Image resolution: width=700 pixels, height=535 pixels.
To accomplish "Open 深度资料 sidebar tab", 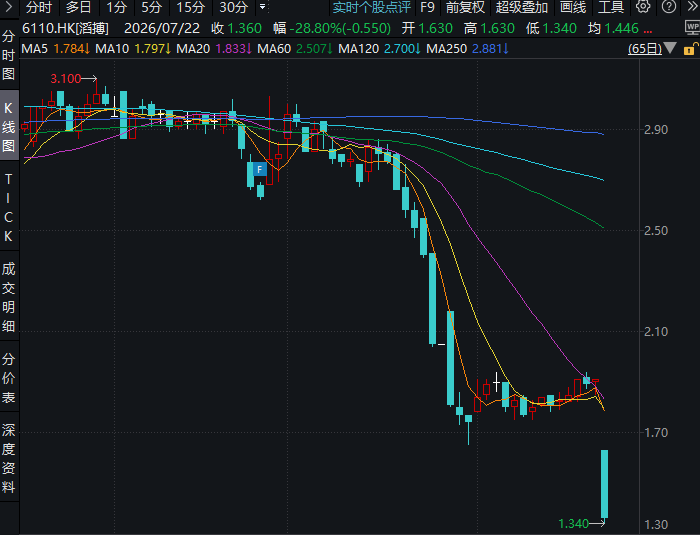I will pyautogui.click(x=8, y=459).
